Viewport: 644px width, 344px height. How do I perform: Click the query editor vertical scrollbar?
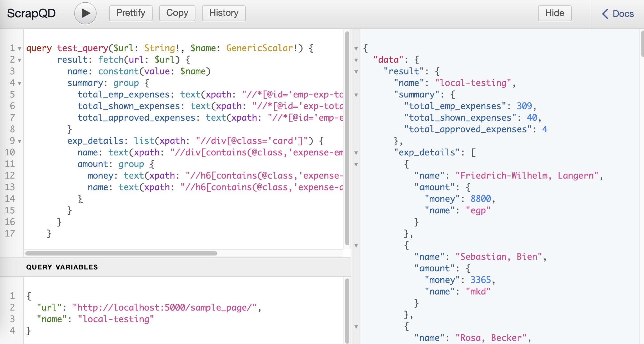point(347,138)
